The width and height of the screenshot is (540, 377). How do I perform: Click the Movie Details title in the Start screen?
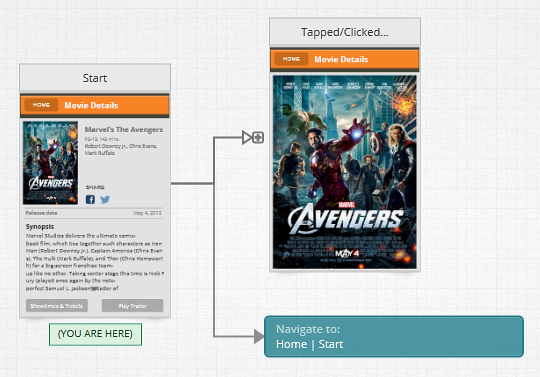[91, 105]
